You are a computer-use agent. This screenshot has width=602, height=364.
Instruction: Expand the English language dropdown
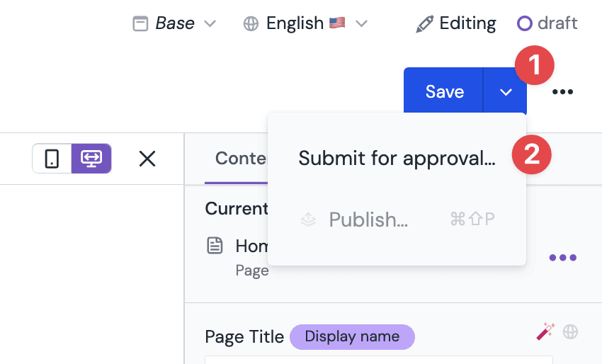click(x=361, y=24)
